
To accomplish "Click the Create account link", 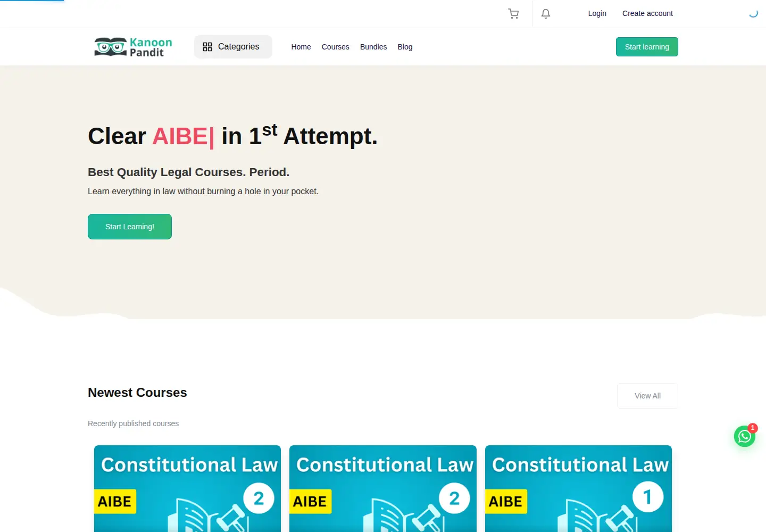I will coord(647,13).
